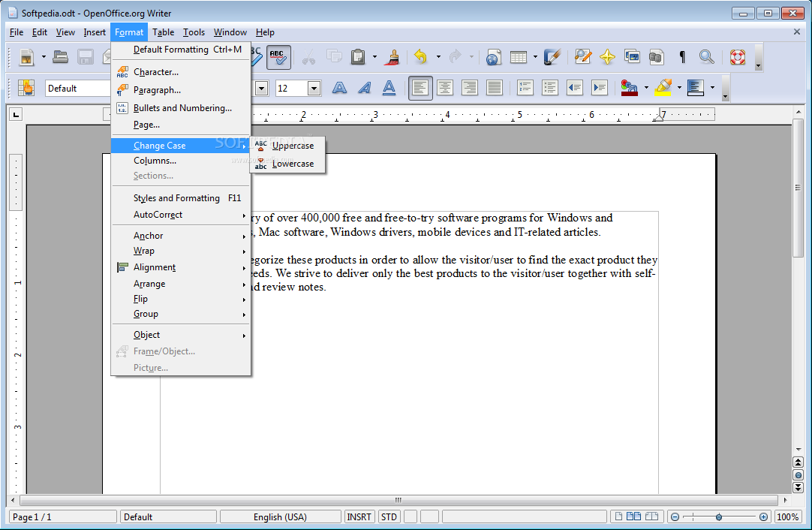
Task: Open the Undo history dropdown arrow
Action: (x=438, y=57)
